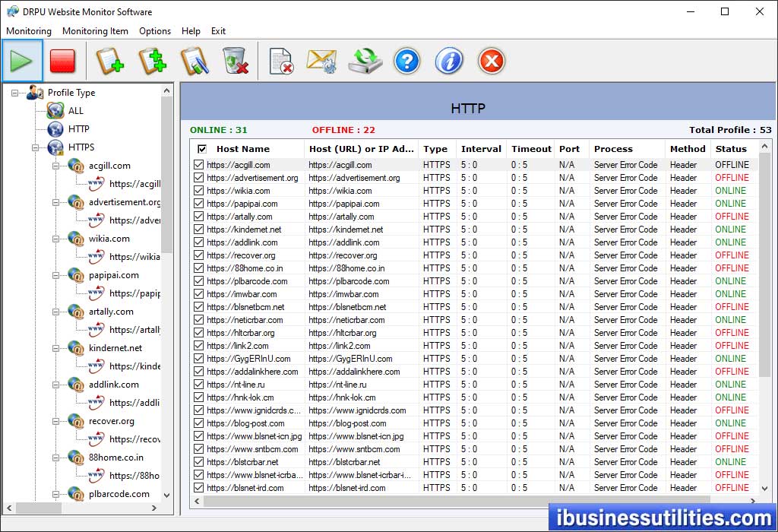Open about info blue i icon
Screen dimensions: 778x532
pyautogui.click(x=449, y=61)
